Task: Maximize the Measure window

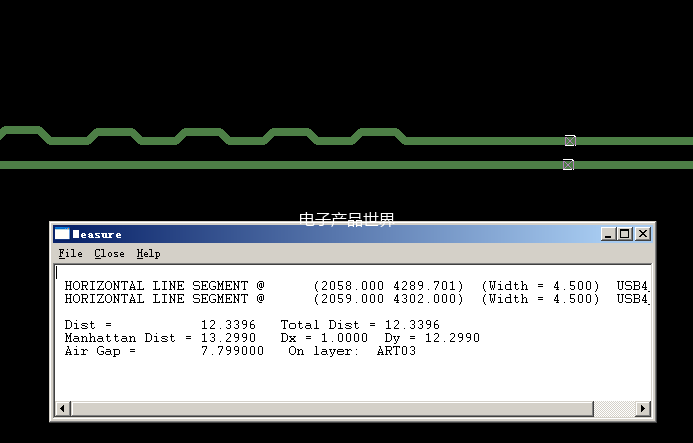Action: click(624, 234)
